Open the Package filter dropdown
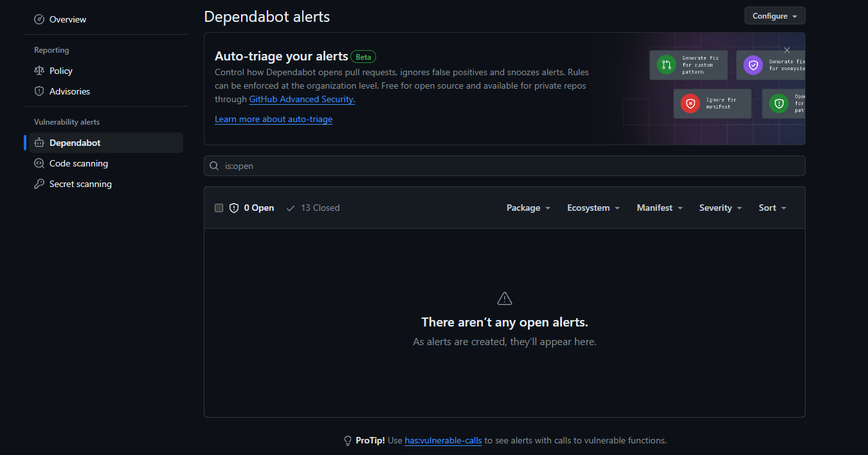The width and height of the screenshot is (868, 455). click(x=529, y=208)
